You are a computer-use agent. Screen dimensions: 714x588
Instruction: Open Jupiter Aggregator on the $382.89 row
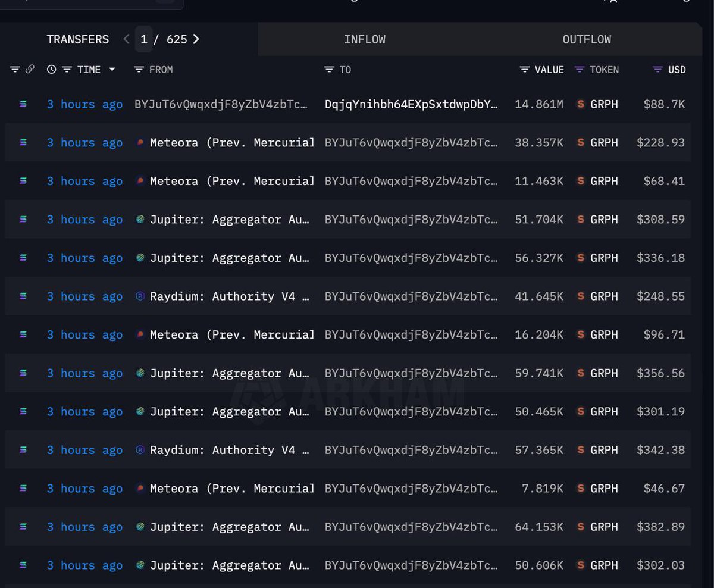[230, 527]
